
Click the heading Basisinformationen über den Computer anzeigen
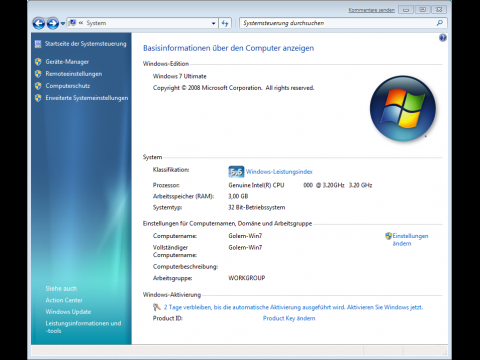[228, 48]
